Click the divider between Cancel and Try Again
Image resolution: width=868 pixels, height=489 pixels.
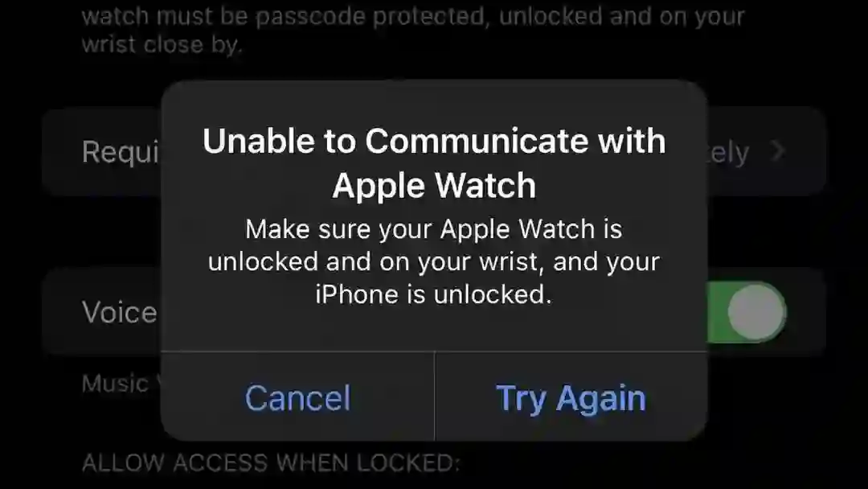point(435,396)
